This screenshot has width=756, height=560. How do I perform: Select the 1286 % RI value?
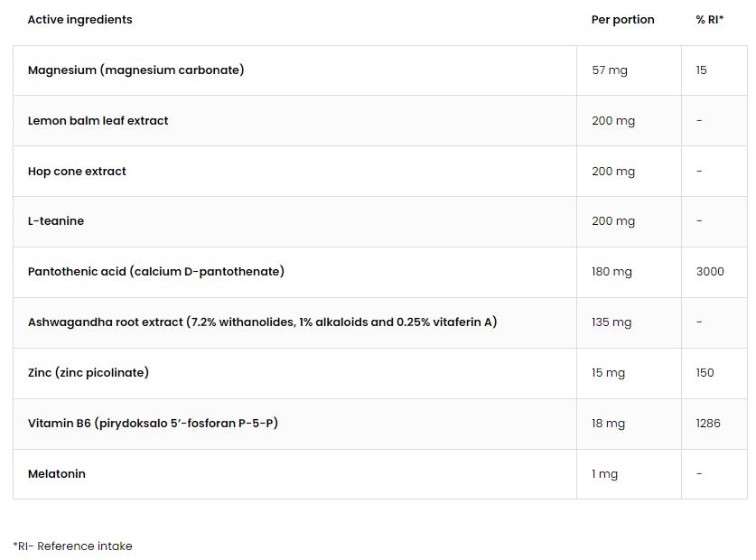tap(708, 423)
